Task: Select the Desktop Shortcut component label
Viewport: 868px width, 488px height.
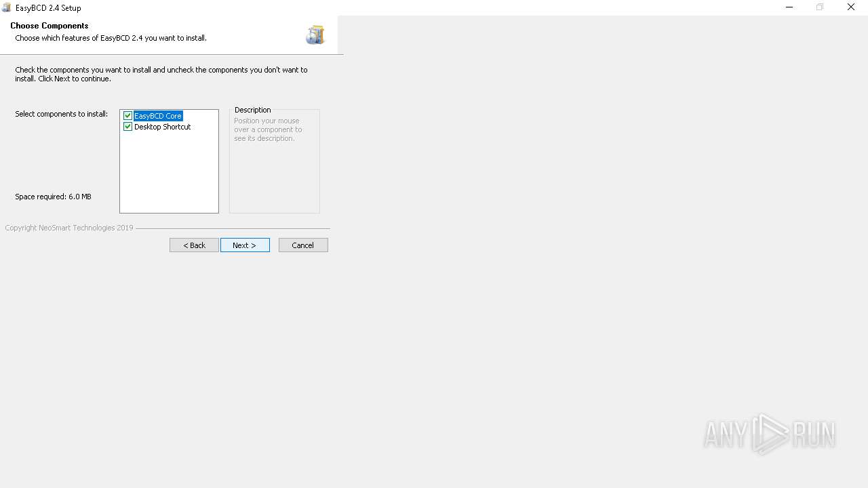Action: click(x=163, y=127)
